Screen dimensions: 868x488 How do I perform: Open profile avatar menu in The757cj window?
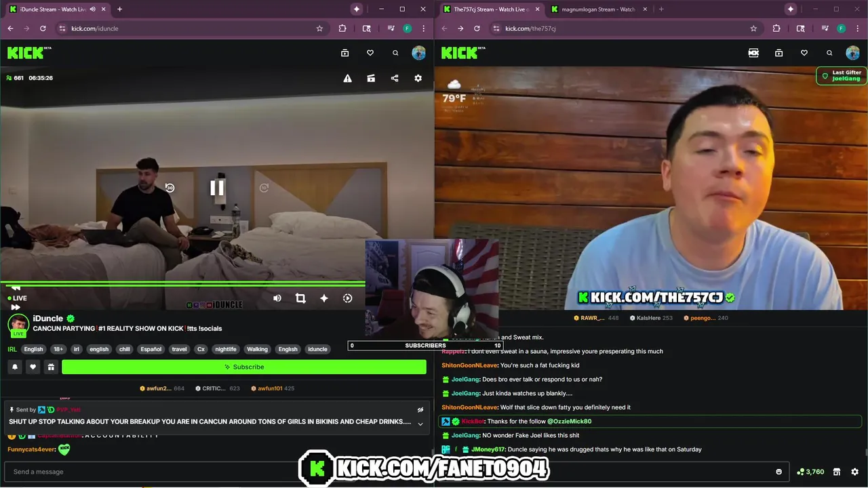coord(852,53)
